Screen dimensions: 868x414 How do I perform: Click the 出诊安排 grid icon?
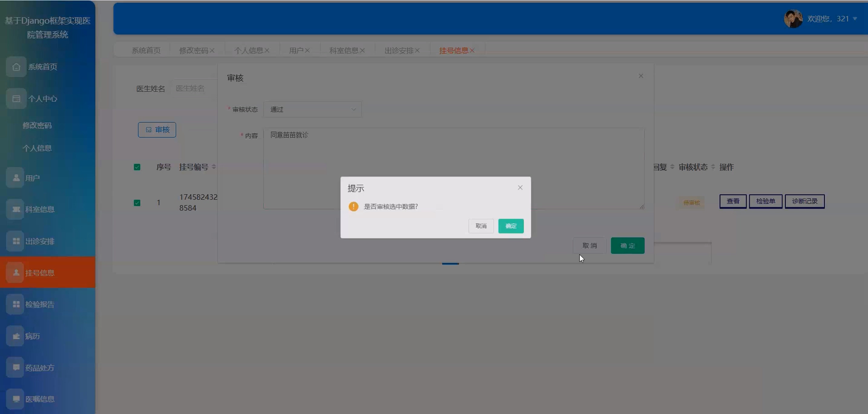[16, 241]
